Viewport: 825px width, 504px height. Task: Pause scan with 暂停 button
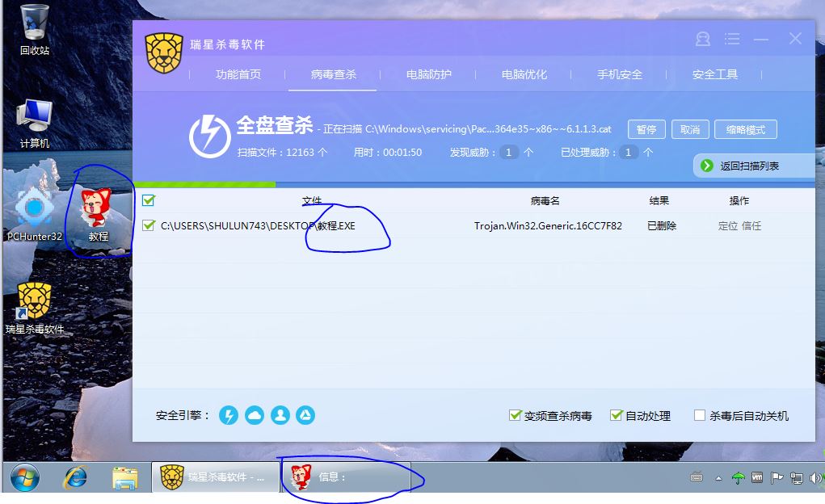[646, 129]
